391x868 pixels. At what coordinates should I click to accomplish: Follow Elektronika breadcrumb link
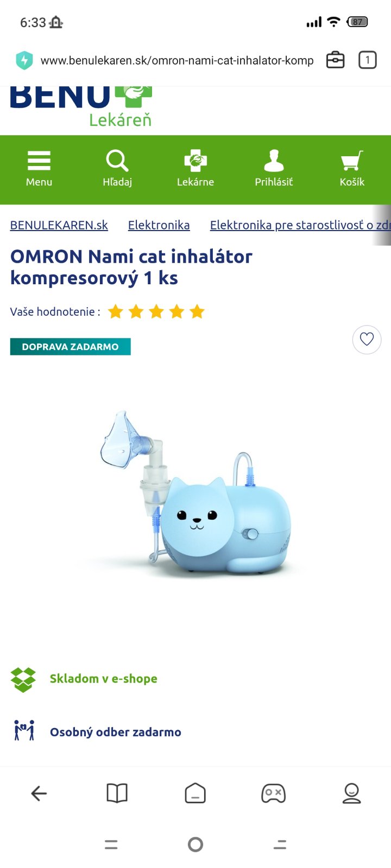coord(159,225)
